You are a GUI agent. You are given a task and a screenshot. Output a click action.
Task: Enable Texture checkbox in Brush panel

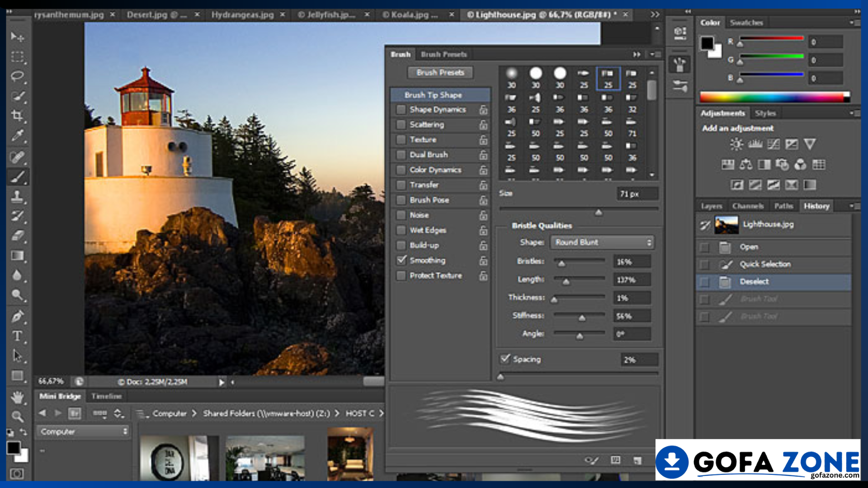tap(401, 140)
